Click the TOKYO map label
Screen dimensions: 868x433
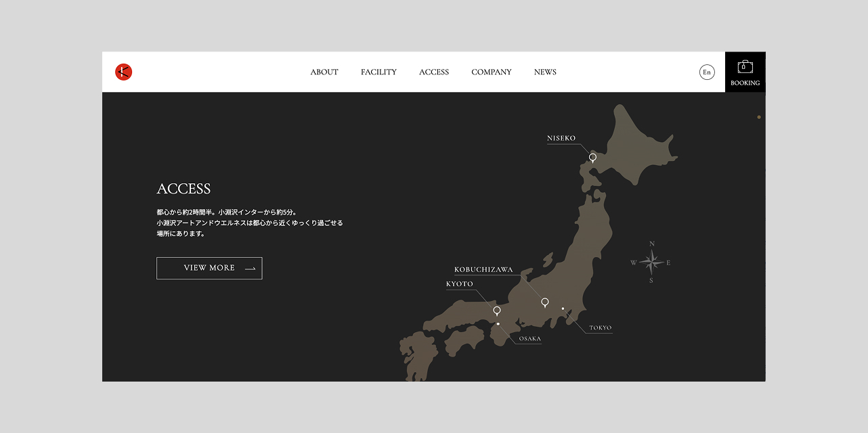(x=600, y=328)
